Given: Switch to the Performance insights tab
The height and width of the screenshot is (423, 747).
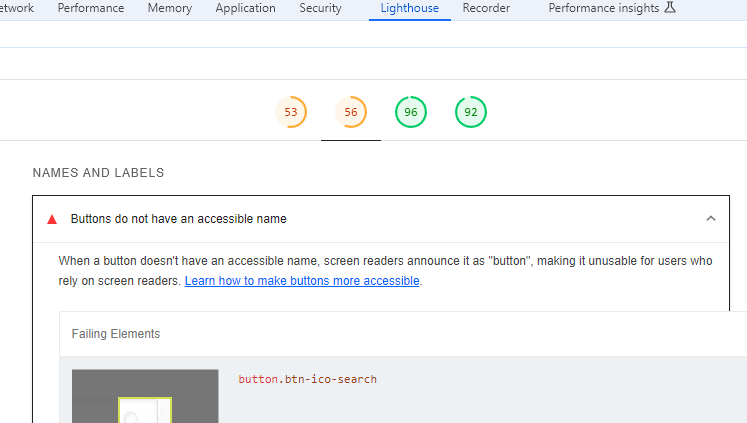Looking at the screenshot, I should pyautogui.click(x=603, y=8).
